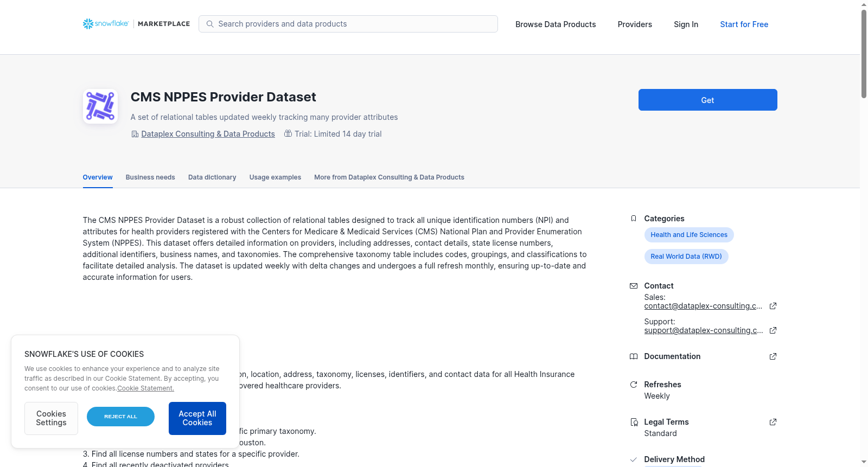Image resolution: width=868 pixels, height=467 pixels.
Task: Click the Contact envelope icon
Action: (634, 286)
